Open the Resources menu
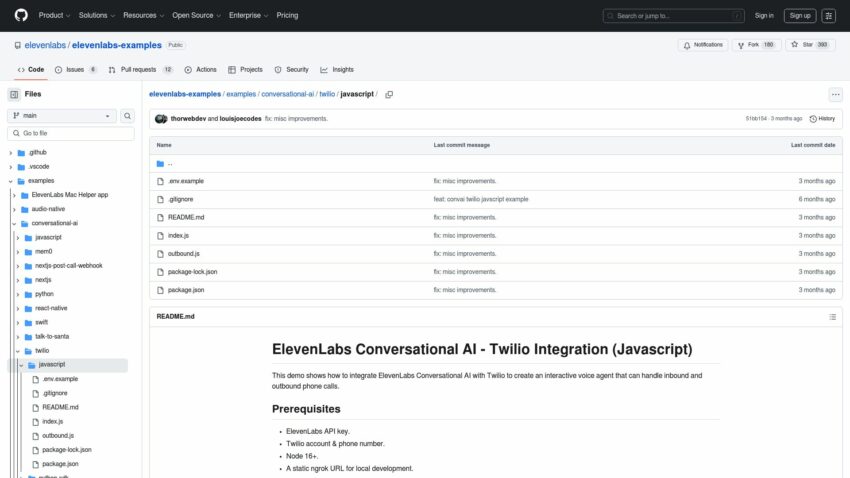The height and width of the screenshot is (478, 850). 143,15
